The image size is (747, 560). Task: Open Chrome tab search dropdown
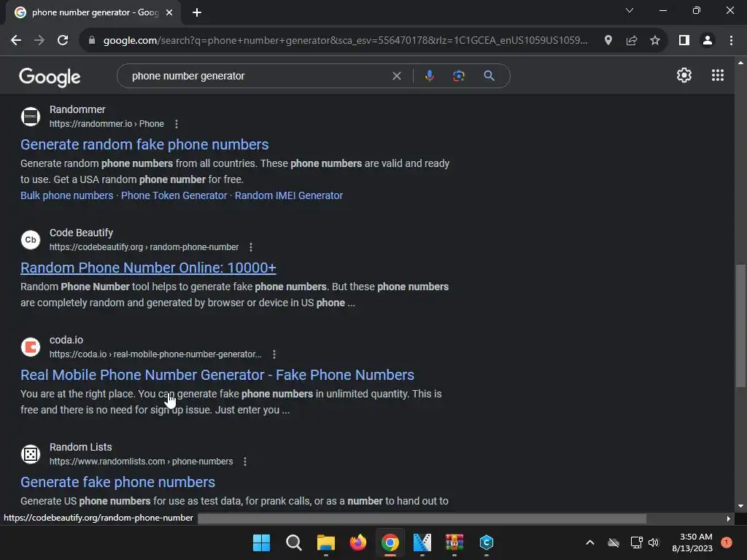point(630,10)
